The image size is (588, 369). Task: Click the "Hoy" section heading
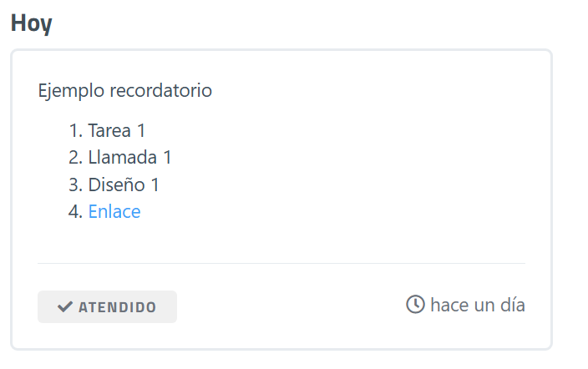32,23
